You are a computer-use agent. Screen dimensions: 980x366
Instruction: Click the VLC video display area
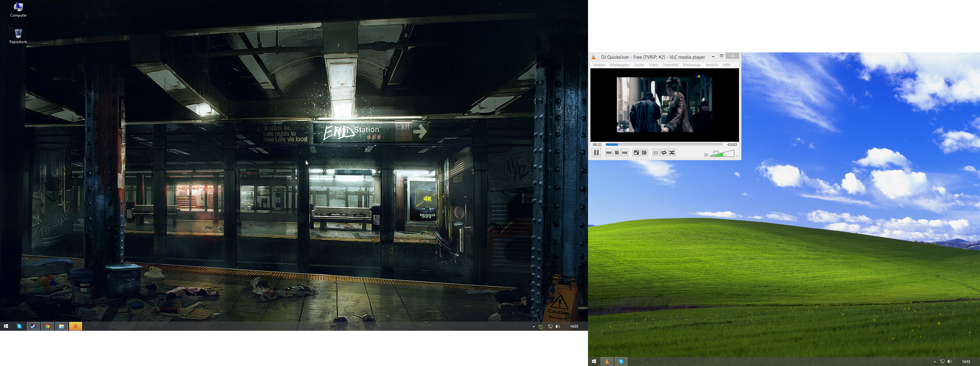(x=664, y=105)
